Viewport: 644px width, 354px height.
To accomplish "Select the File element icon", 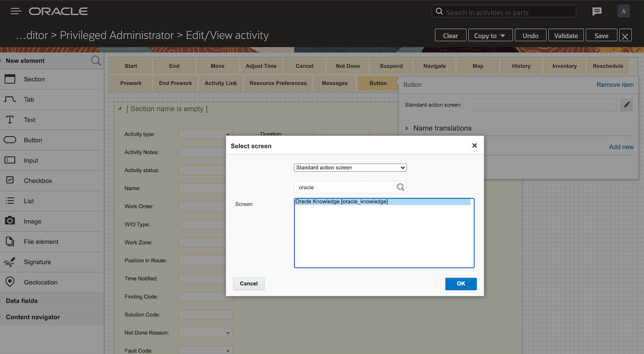I will pyautogui.click(x=10, y=241).
